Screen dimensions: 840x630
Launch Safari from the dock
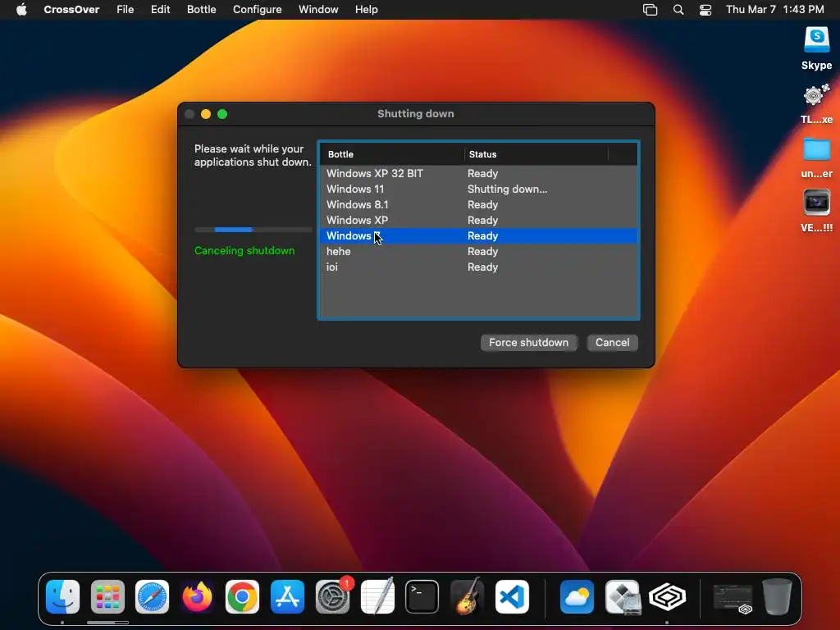coord(152,596)
